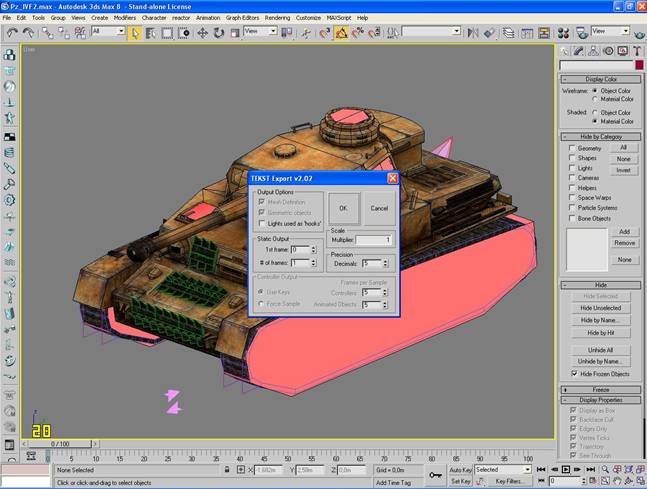Select the Rotate tool in toolbar
The image size is (647, 489).
(219, 33)
